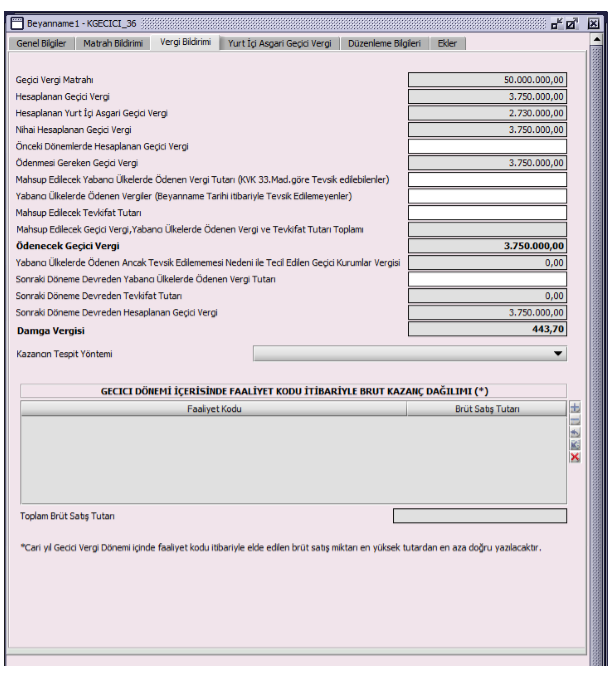Click the Sonraki Döneme Devreden Tevkifat Tutarı value
Viewport: 612px width, 674px height.
point(487,296)
